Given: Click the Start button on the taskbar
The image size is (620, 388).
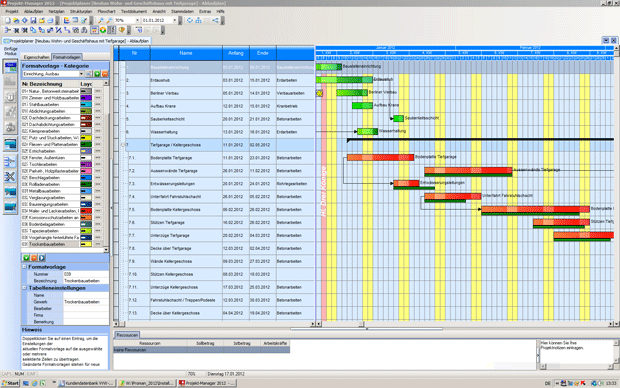Looking at the screenshot, I should point(10,383).
